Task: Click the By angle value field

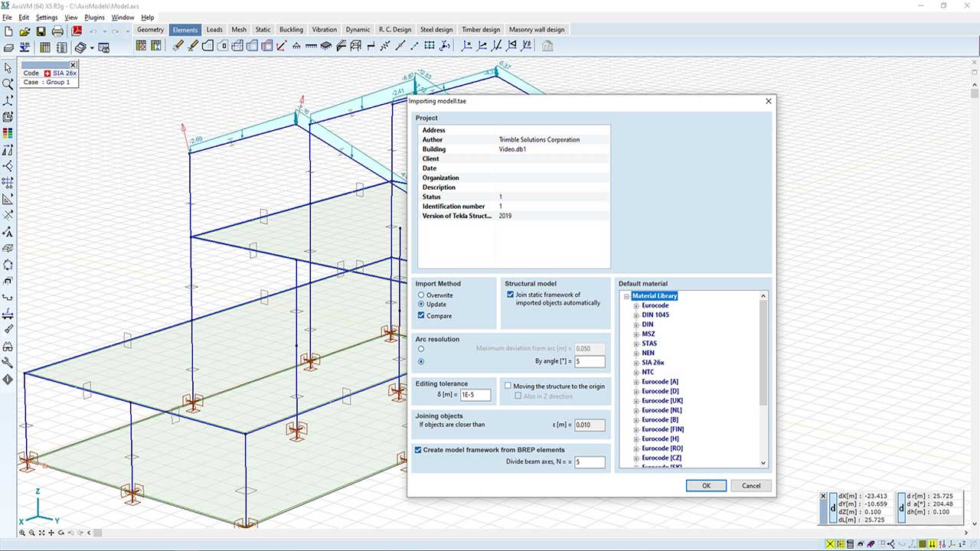Action: click(x=590, y=361)
